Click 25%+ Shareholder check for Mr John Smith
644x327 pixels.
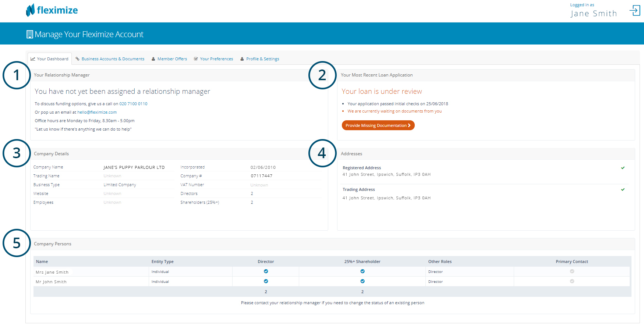(362, 281)
